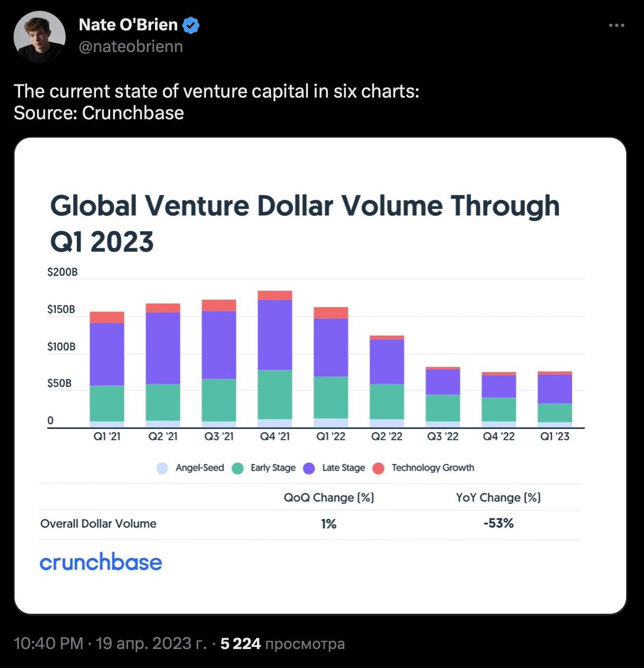Screen dimensions: 644x668
Task: Click the QoQ Change (%) column header
Action: (x=329, y=498)
